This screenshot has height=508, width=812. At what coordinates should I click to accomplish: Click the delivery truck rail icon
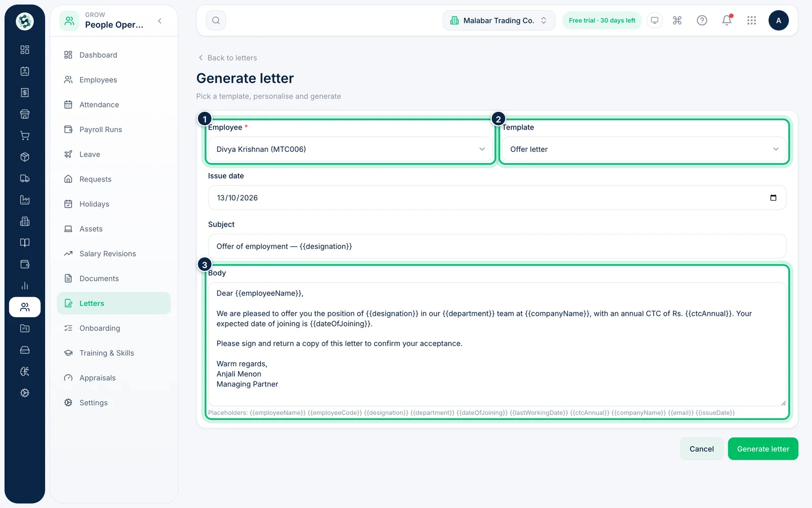[24, 178]
